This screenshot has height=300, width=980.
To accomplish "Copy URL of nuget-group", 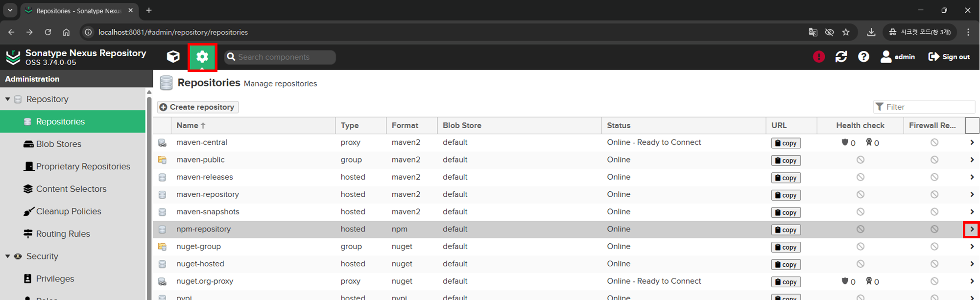I will (x=786, y=247).
